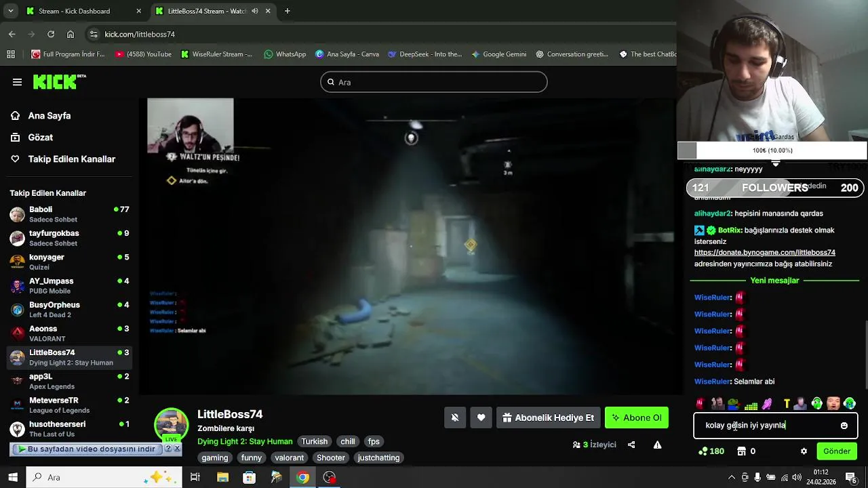Click the Dying Light 2: Stay Human category link
The image size is (868, 488).
[x=245, y=441]
